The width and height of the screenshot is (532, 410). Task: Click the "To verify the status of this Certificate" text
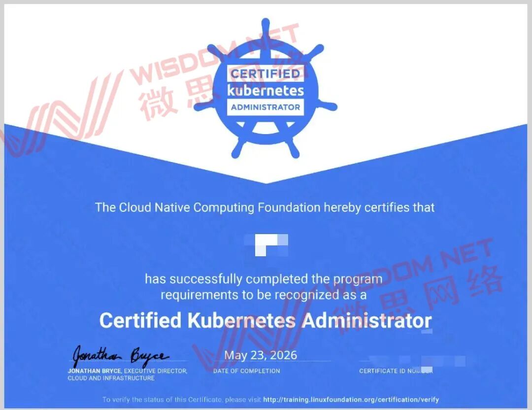coord(162,400)
